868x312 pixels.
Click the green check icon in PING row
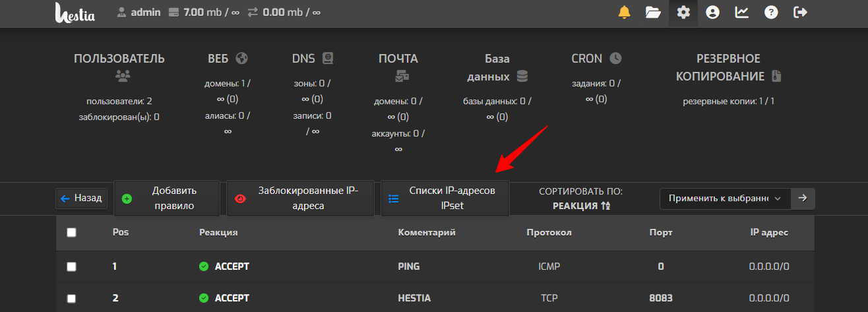tap(203, 266)
